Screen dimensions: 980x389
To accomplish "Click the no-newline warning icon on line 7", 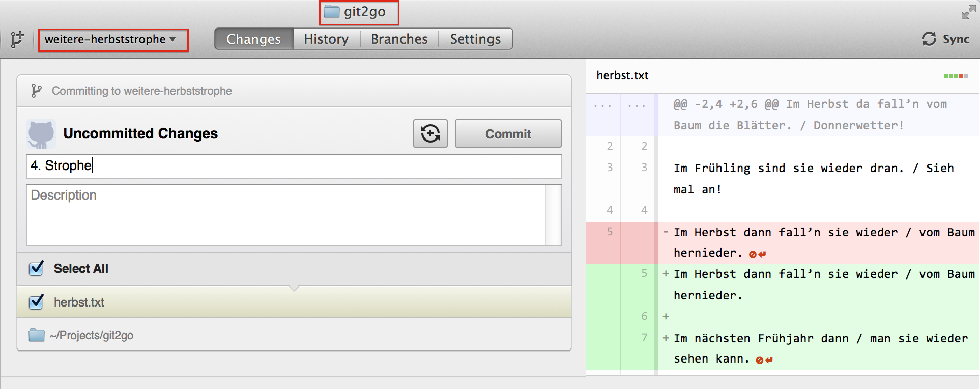I will coord(764,360).
